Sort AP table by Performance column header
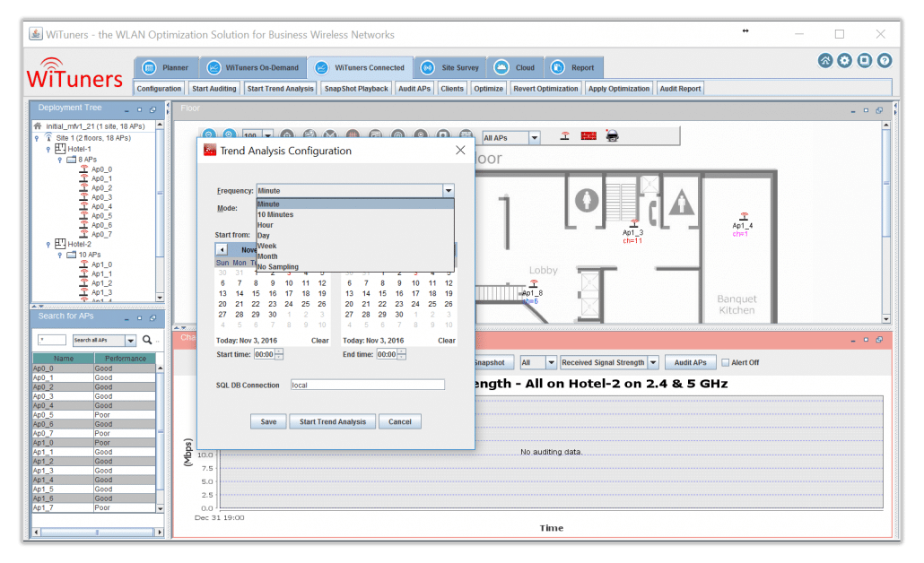924x563 pixels. click(125, 359)
